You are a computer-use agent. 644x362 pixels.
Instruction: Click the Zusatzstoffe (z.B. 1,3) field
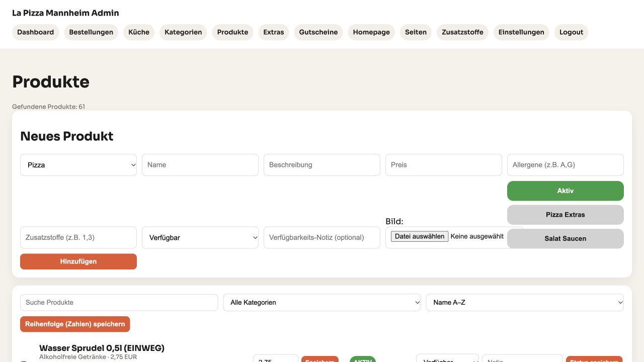click(78, 237)
